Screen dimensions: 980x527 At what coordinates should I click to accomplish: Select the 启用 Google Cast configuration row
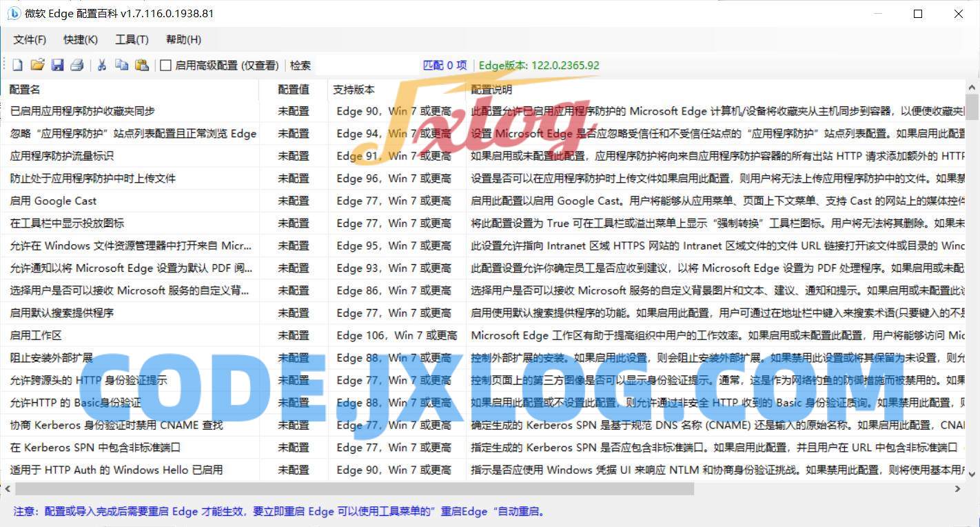[x=138, y=201]
